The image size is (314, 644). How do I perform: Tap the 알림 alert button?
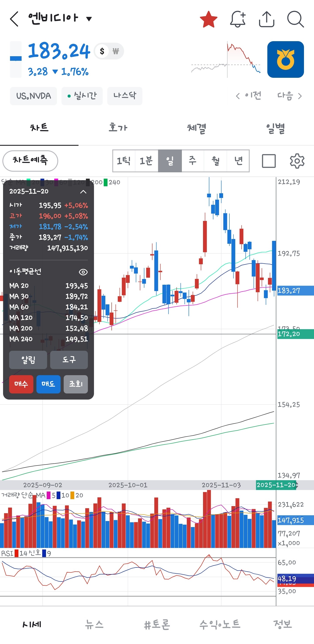coord(28,360)
